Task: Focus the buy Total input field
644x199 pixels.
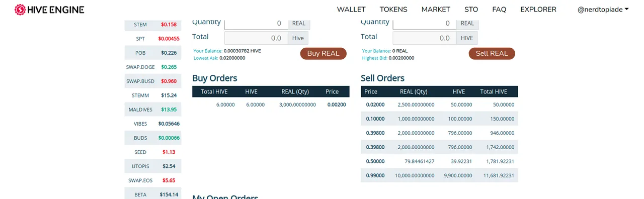Action: 256,38
